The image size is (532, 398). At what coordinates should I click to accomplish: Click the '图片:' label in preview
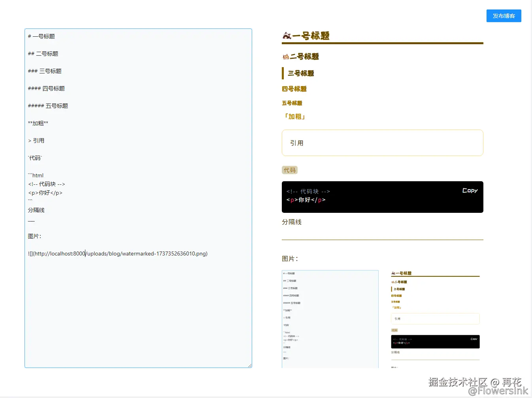[290, 259]
